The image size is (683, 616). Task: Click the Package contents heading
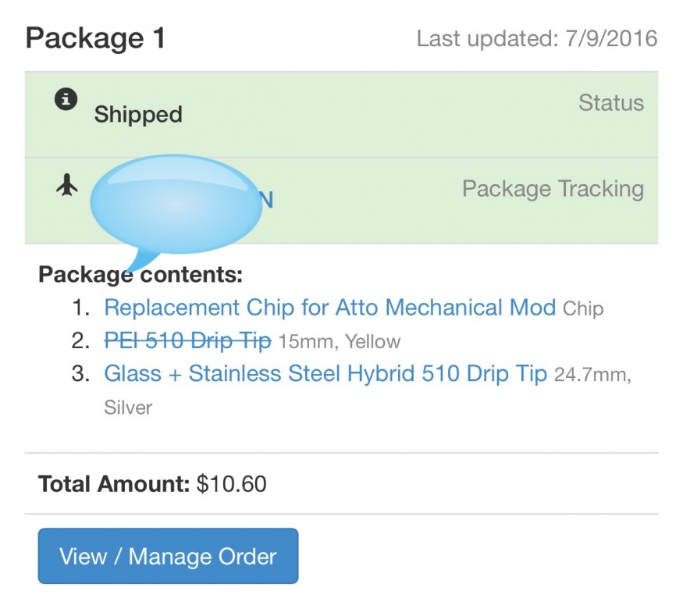[x=141, y=275]
